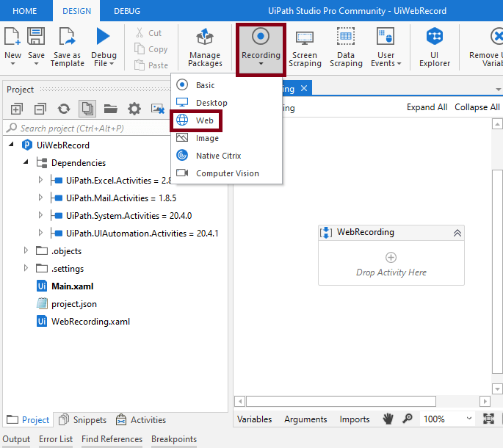This screenshot has height=448, width=503.
Task: Switch to the DEBUG ribbon tab
Action: tap(127, 11)
